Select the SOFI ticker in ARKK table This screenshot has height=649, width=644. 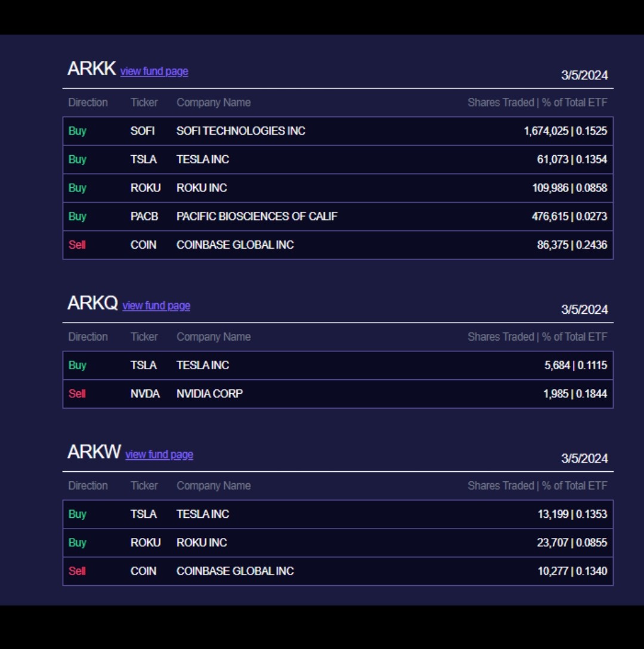click(x=143, y=131)
